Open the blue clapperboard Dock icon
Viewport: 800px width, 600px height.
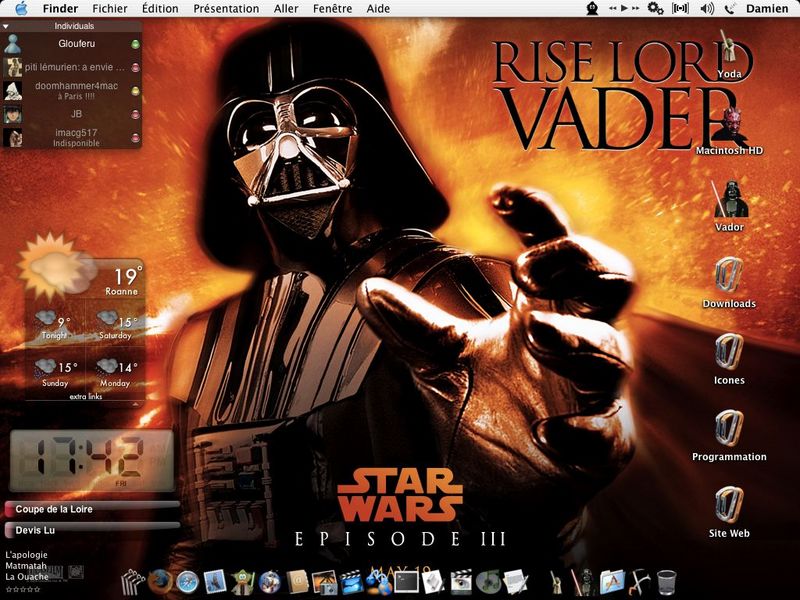coord(352,582)
